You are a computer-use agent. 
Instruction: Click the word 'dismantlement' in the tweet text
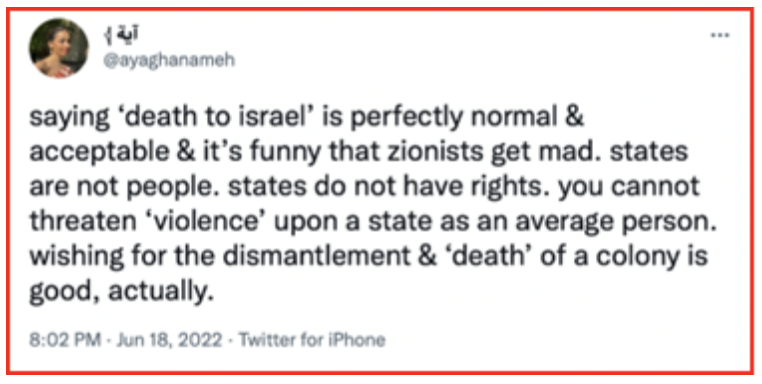316,256
